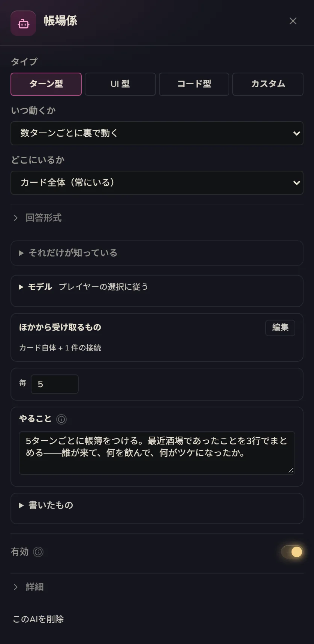Toggle the 有効 switch off
This screenshot has height=644, width=314.
pyautogui.click(x=292, y=552)
